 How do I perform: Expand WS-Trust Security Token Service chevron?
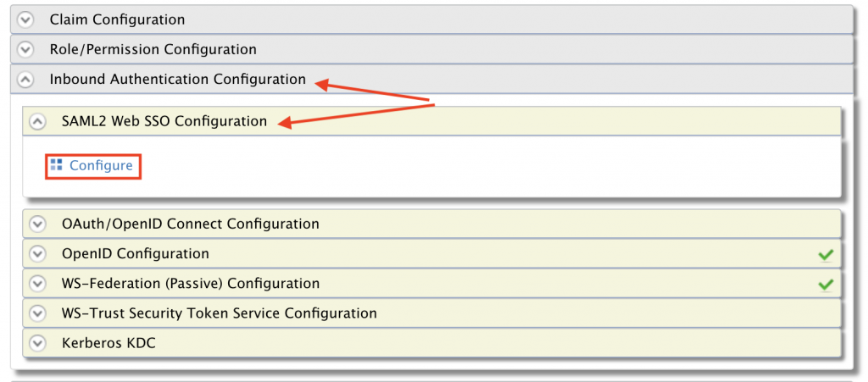click(x=37, y=313)
